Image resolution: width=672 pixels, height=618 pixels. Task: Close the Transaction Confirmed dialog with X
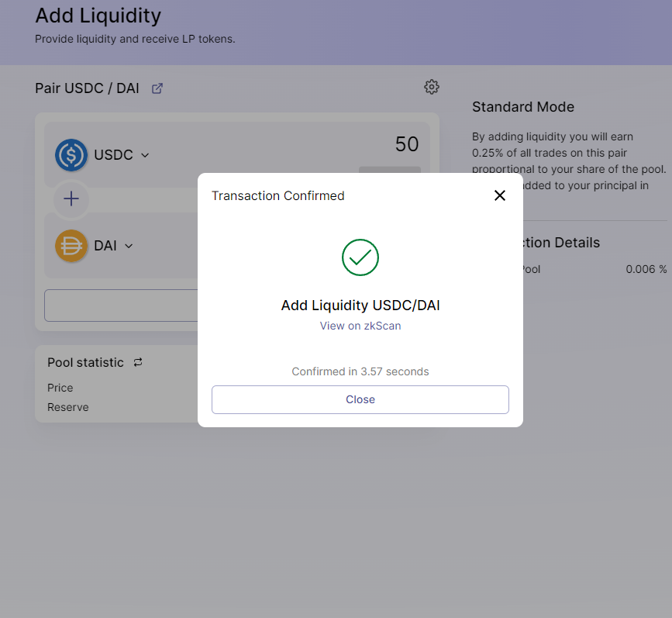point(500,195)
